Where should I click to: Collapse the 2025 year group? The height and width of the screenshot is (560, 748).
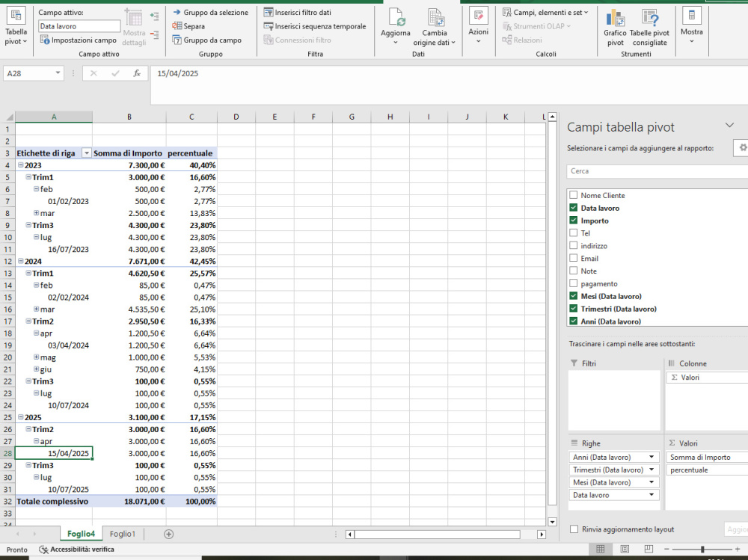click(x=20, y=417)
